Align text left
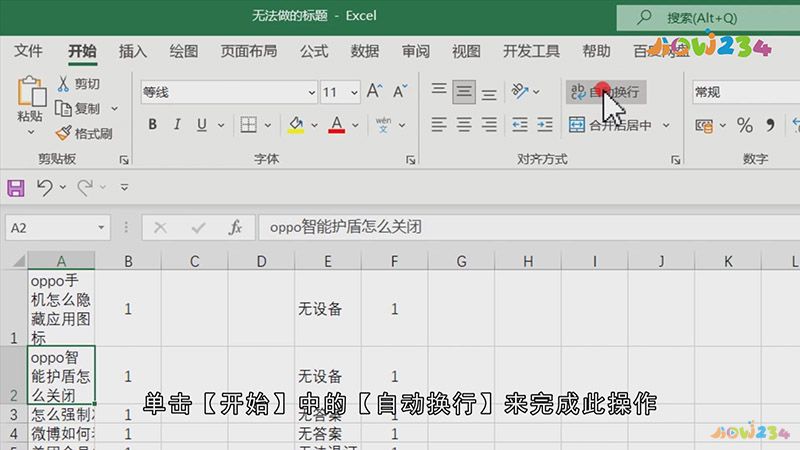The width and height of the screenshot is (800, 450). pos(439,124)
